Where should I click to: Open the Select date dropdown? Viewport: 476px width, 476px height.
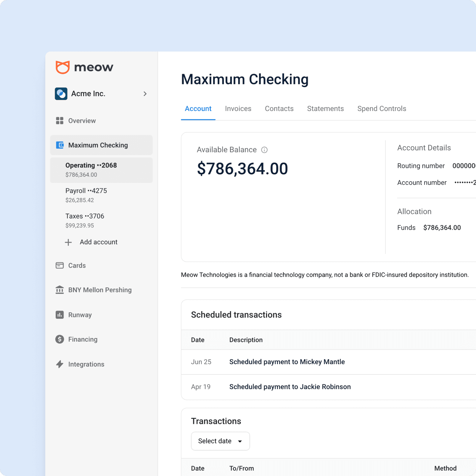[220, 441]
